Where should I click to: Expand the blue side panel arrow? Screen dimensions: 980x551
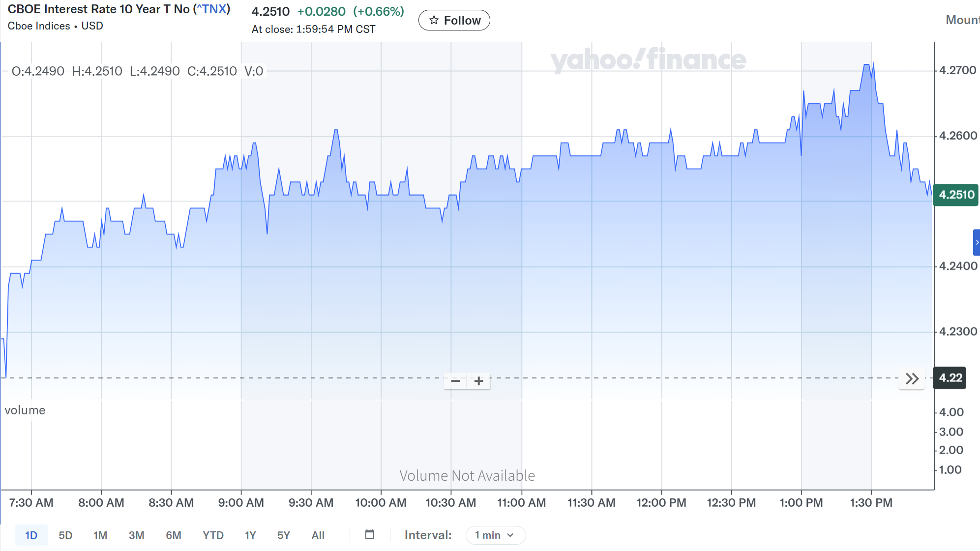[x=977, y=242]
